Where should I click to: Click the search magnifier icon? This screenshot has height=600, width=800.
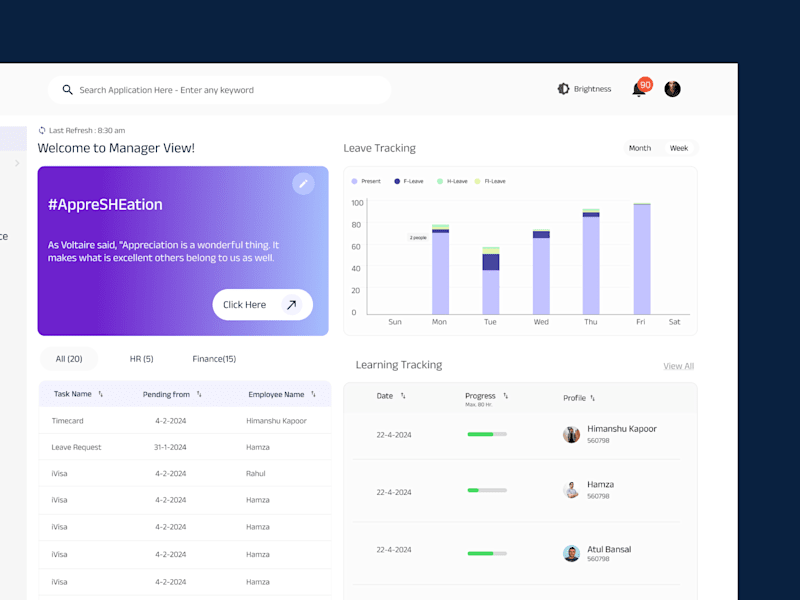[x=67, y=90]
